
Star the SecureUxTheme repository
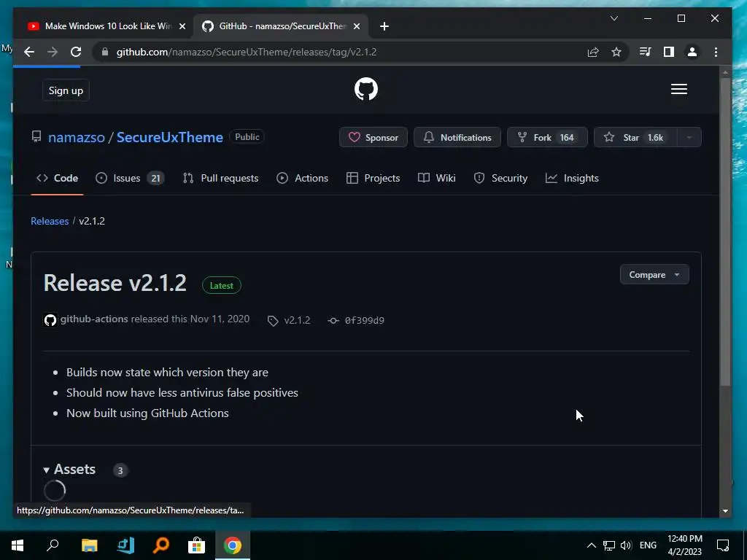[x=635, y=137]
